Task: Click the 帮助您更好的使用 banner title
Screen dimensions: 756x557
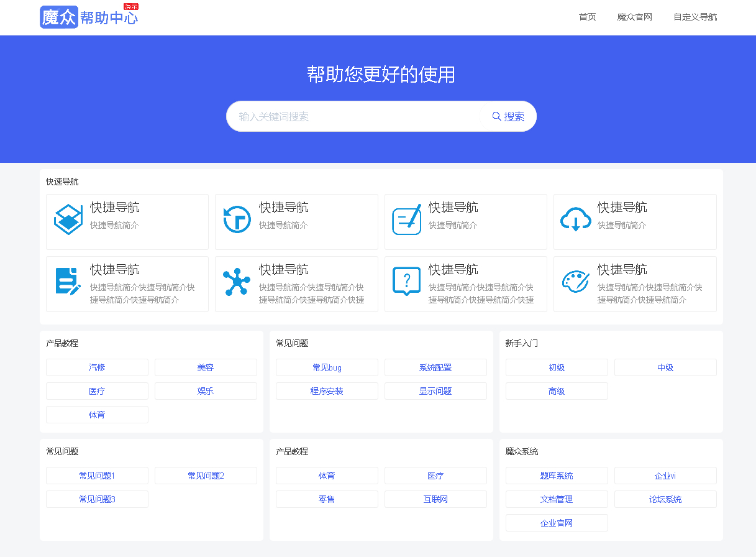Action: 381,74
